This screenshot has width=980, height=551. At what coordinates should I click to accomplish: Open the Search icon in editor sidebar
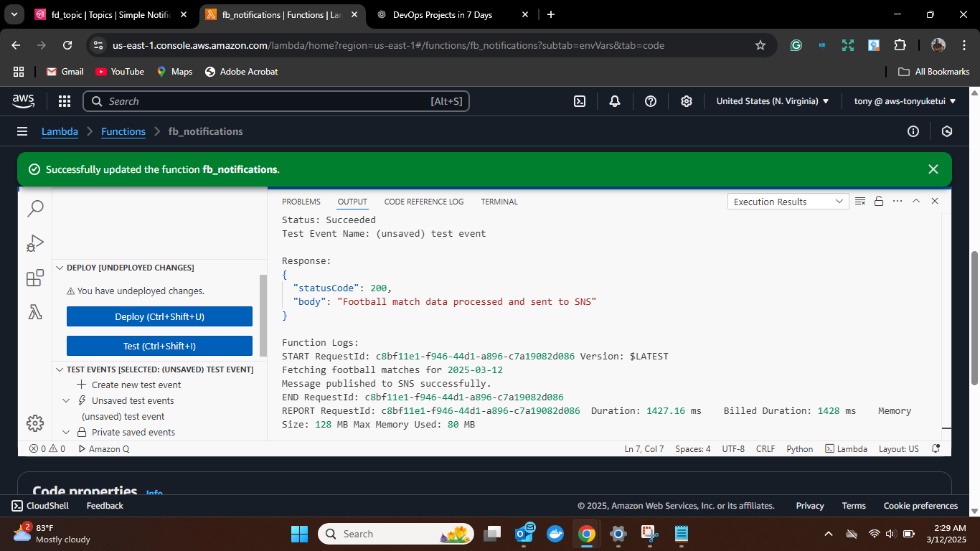pyautogui.click(x=35, y=208)
